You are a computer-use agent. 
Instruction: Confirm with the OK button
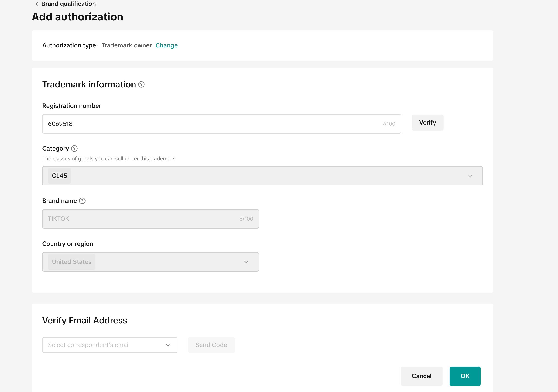(465, 376)
